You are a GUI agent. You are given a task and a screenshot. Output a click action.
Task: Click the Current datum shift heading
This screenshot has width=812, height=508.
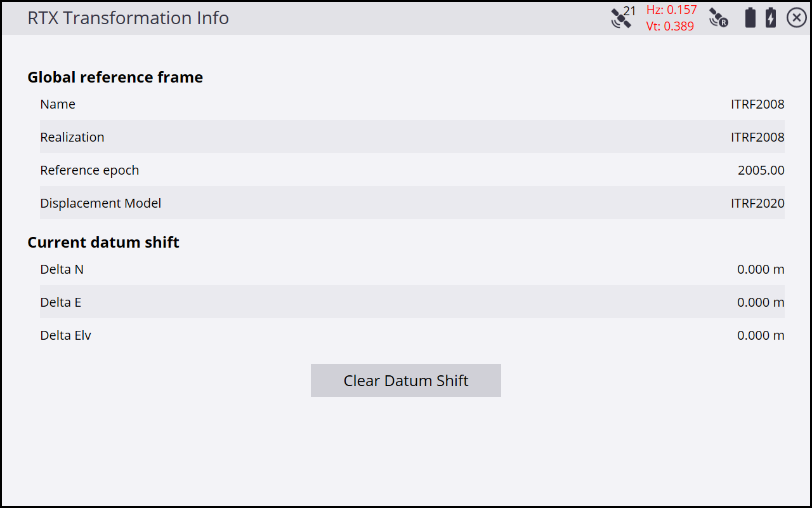[x=103, y=243]
